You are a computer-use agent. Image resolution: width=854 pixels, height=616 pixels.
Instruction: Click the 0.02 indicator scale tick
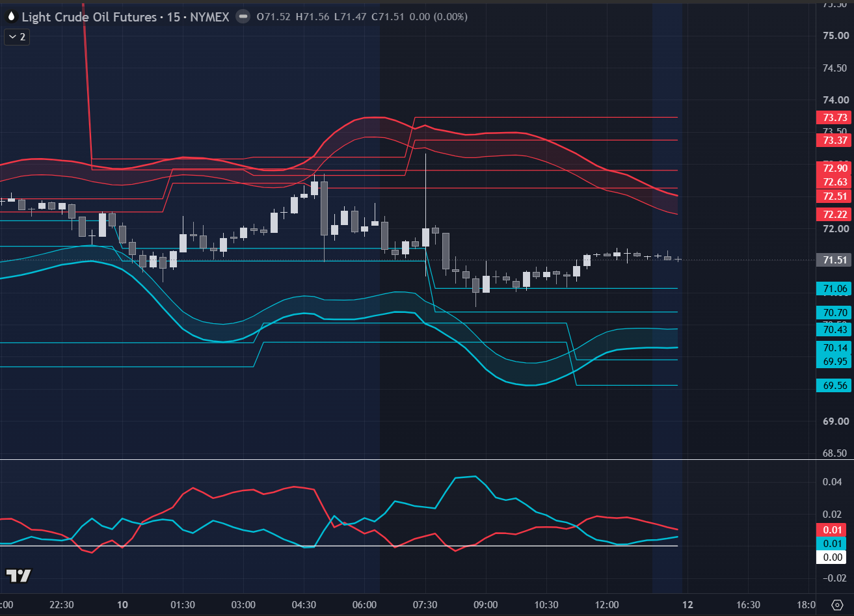coord(833,514)
